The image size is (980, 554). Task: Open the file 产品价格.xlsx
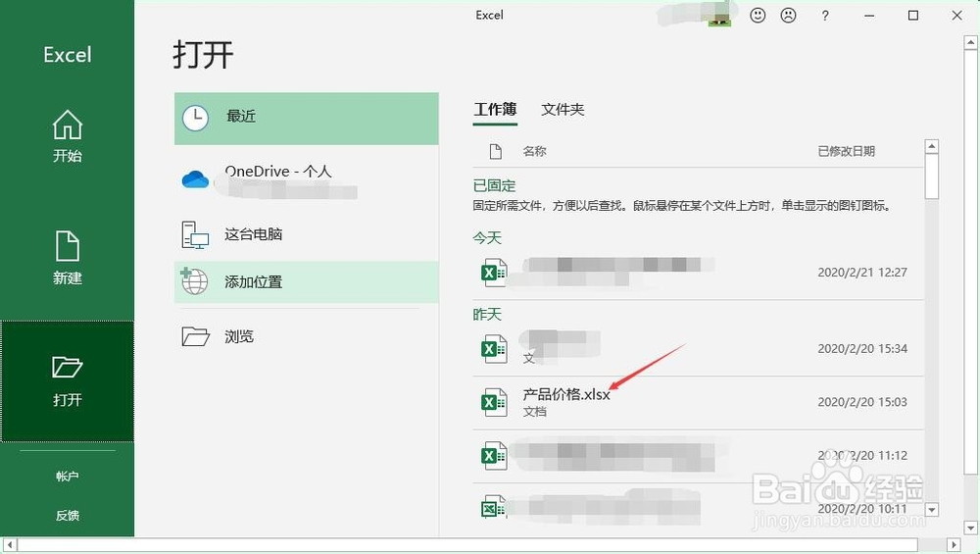(x=698, y=402)
